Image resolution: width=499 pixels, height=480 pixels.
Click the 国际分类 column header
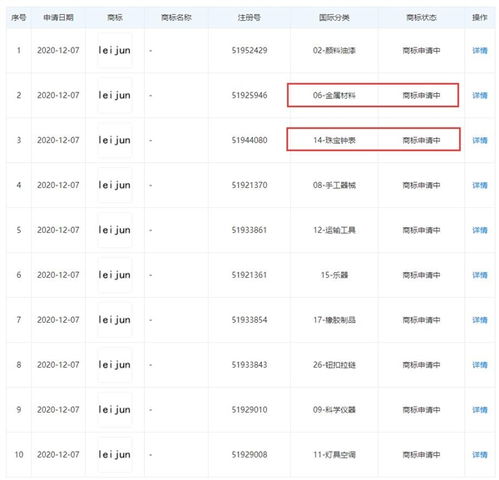(x=334, y=18)
